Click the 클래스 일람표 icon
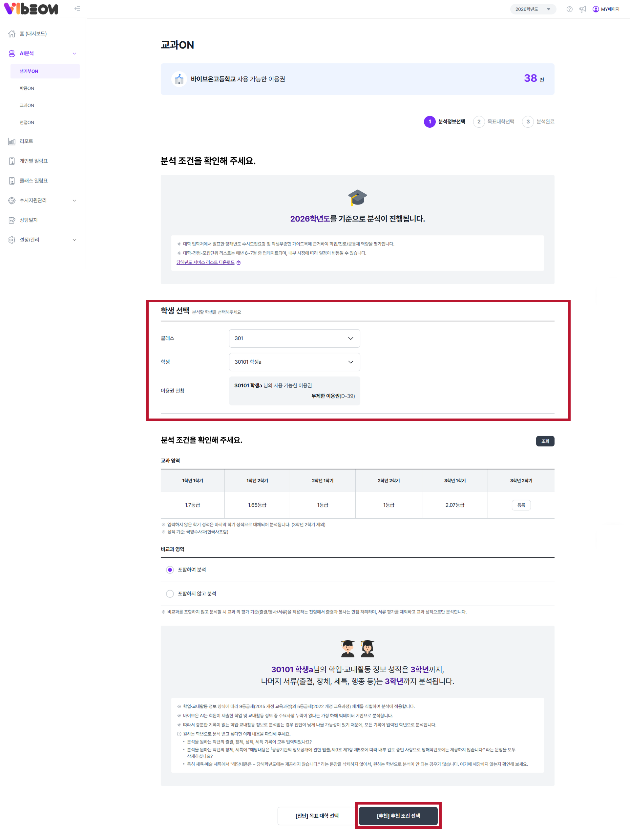The width and height of the screenshot is (630, 840). [12, 181]
